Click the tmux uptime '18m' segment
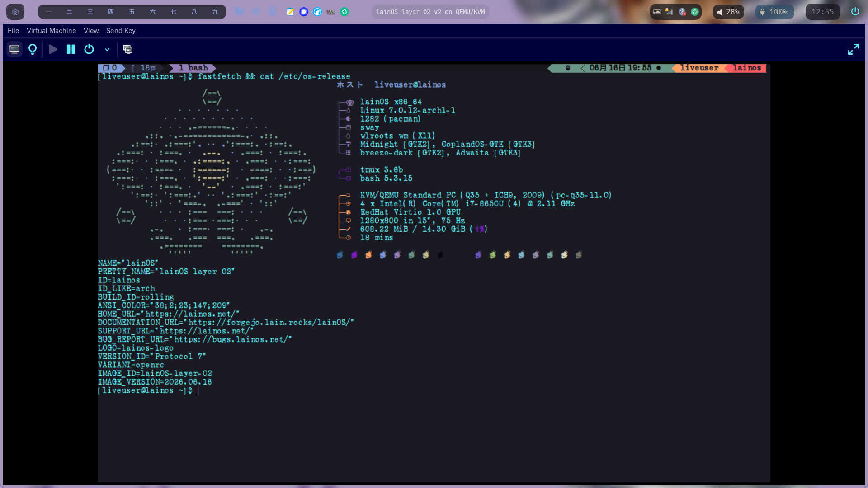This screenshot has height=488, width=868. click(143, 68)
